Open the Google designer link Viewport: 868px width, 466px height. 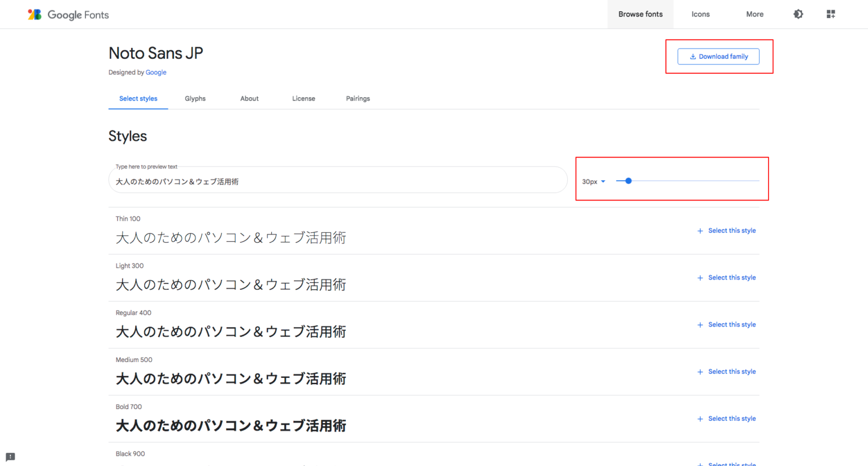pos(156,72)
